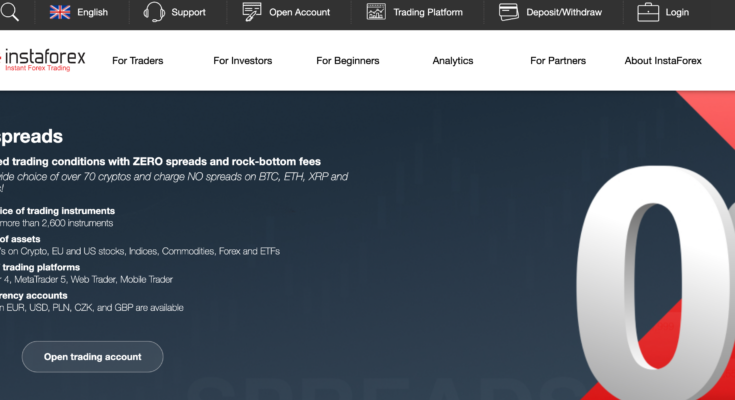Click the InstaForex logo
The height and width of the screenshot is (400, 735).
pyautogui.click(x=43, y=60)
